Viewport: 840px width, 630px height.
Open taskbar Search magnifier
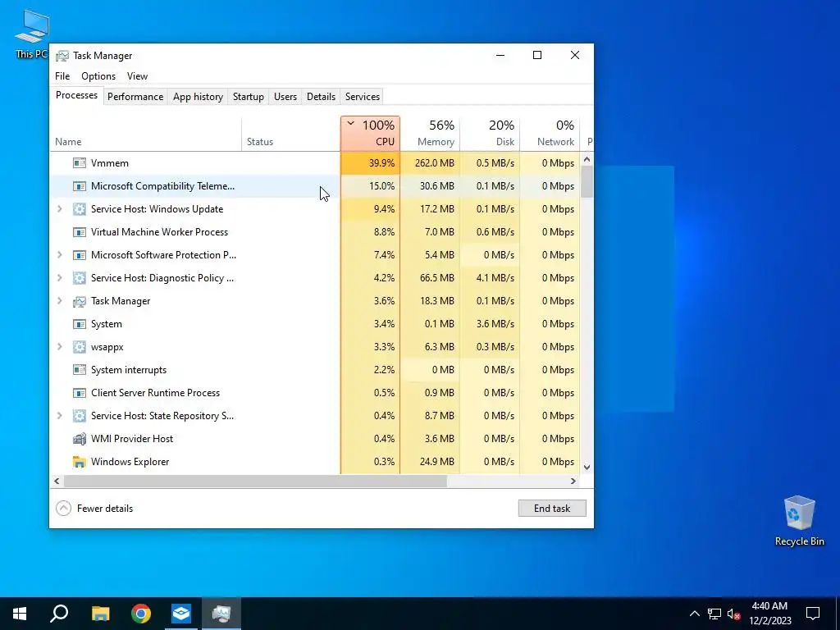pos(59,614)
